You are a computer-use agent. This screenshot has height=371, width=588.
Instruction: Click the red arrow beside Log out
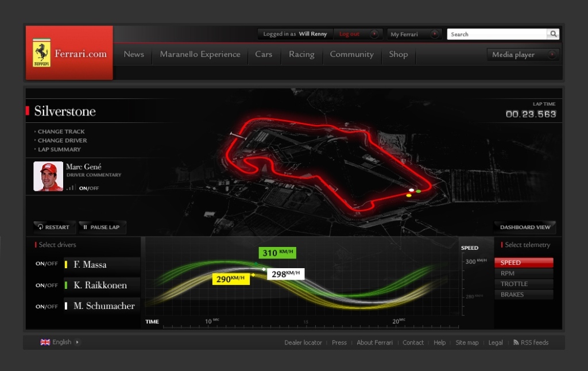click(x=374, y=34)
